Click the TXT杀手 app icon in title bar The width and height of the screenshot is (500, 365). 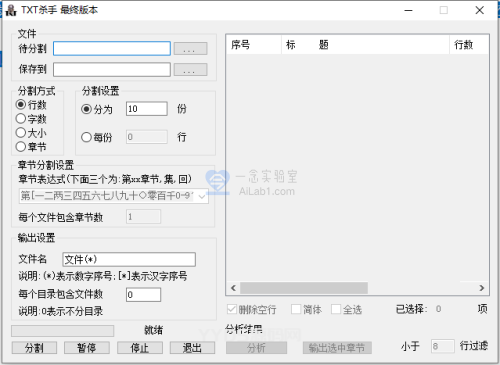pyautogui.click(x=11, y=10)
